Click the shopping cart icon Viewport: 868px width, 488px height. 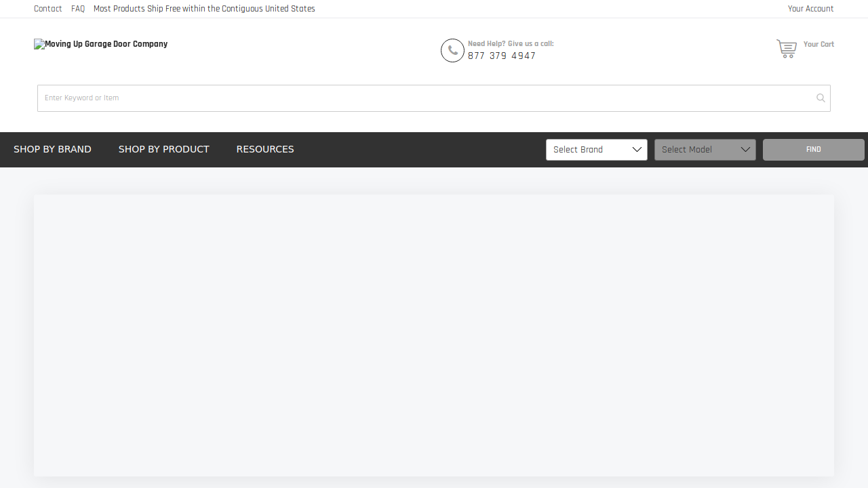point(787,49)
